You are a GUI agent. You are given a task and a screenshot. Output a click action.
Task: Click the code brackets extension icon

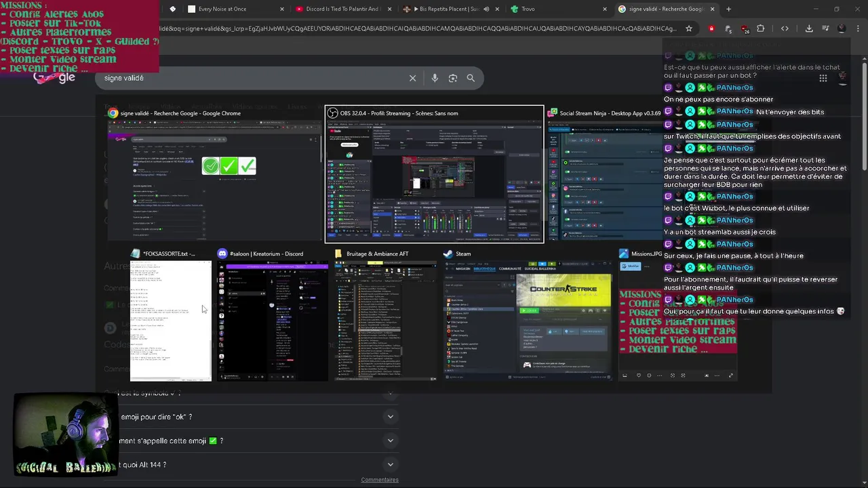tap(785, 28)
